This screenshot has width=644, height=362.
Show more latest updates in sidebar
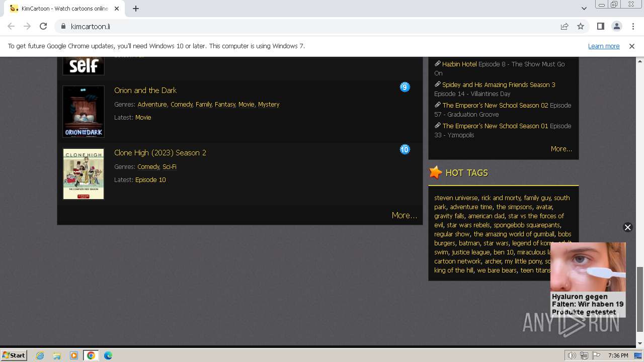(561, 149)
